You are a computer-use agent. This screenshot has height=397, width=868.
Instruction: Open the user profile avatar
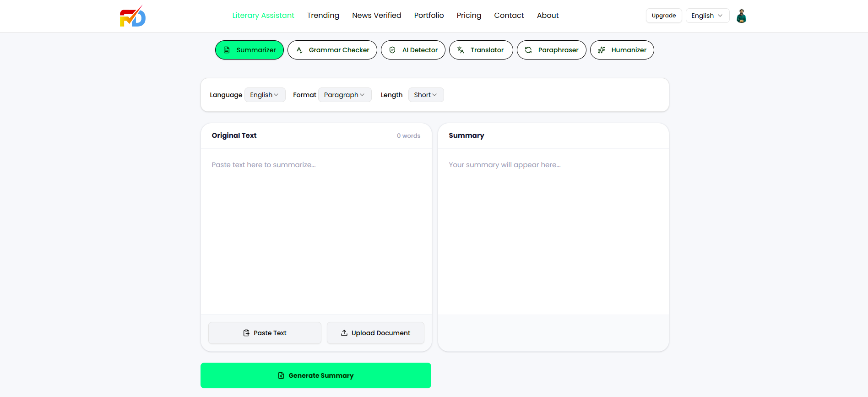(x=741, y=16)
